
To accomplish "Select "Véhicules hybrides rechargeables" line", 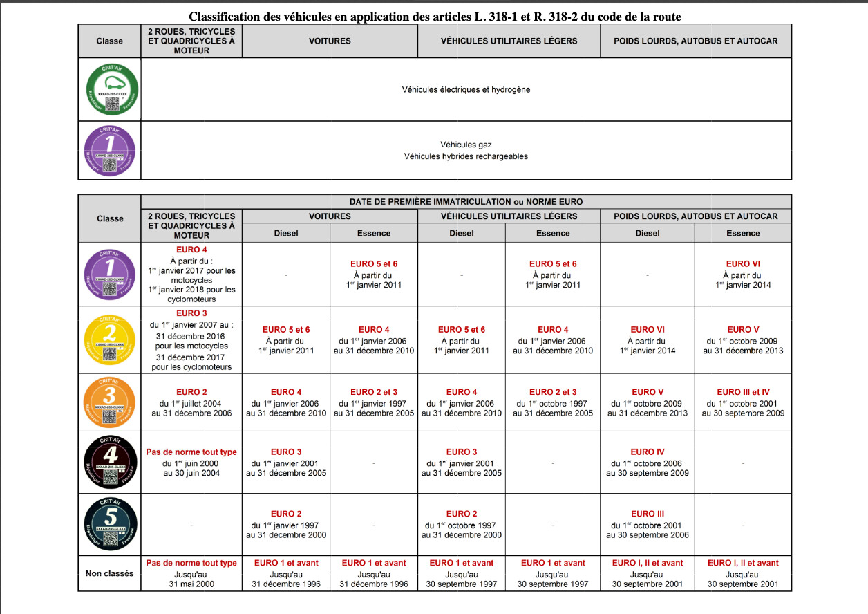I will [x=466, y=156].
